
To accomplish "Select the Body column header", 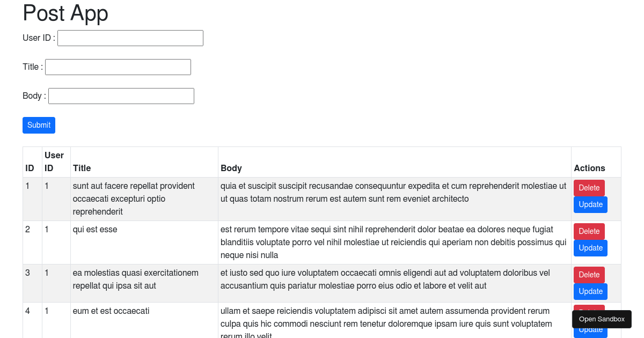I will tap(231, 168).
